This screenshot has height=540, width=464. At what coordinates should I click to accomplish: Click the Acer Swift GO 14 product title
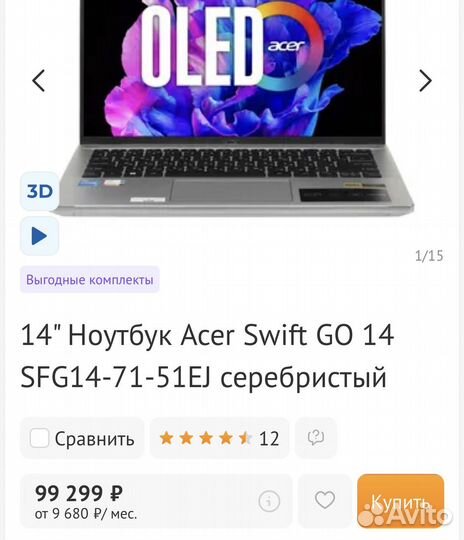pos(207,355)
